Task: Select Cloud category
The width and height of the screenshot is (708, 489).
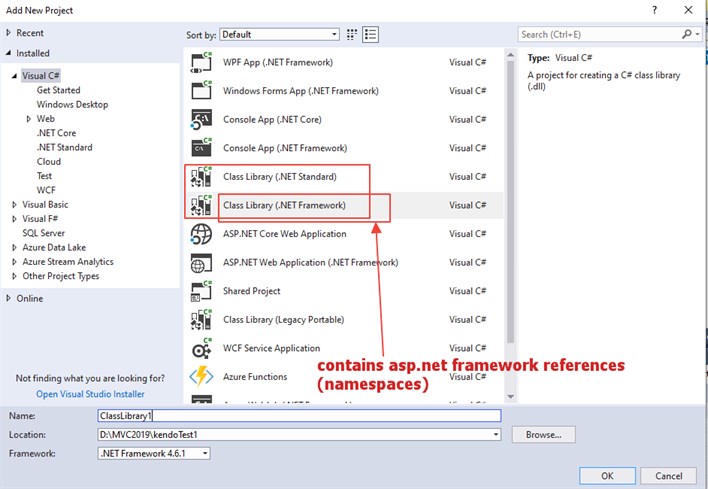Action: 49,162
